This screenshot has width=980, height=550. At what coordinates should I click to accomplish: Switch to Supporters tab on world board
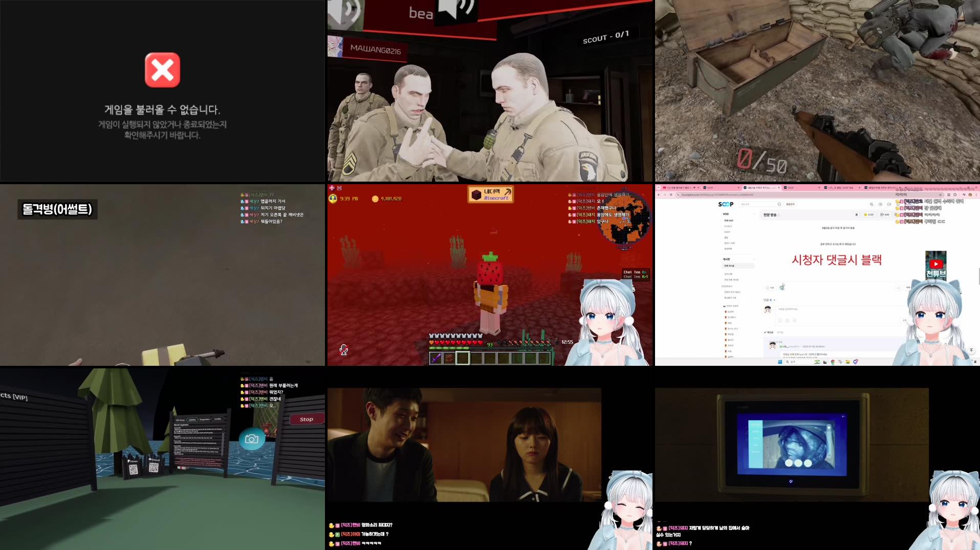point(204,420)
